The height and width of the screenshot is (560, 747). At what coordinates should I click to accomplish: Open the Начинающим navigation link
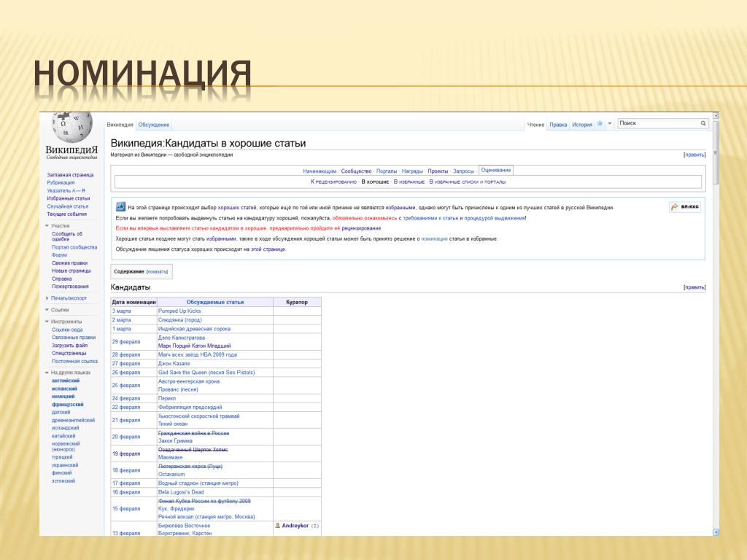[x=320, y=171]
